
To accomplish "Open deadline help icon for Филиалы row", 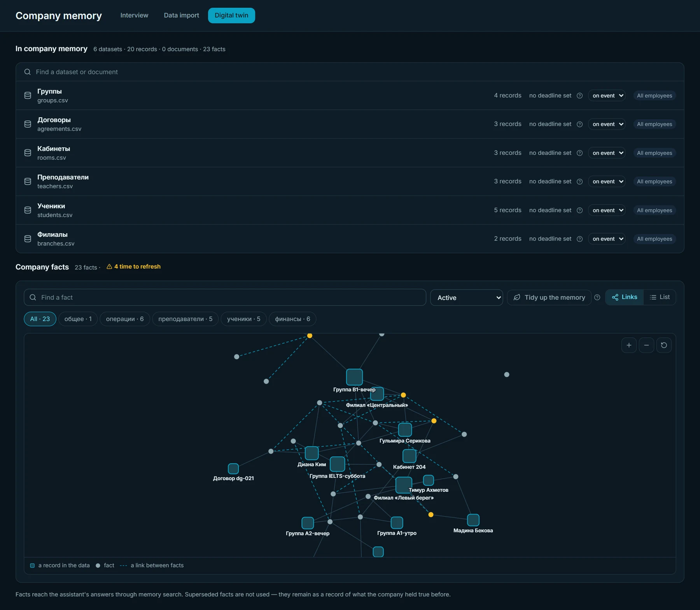I will tap(579, 239).
